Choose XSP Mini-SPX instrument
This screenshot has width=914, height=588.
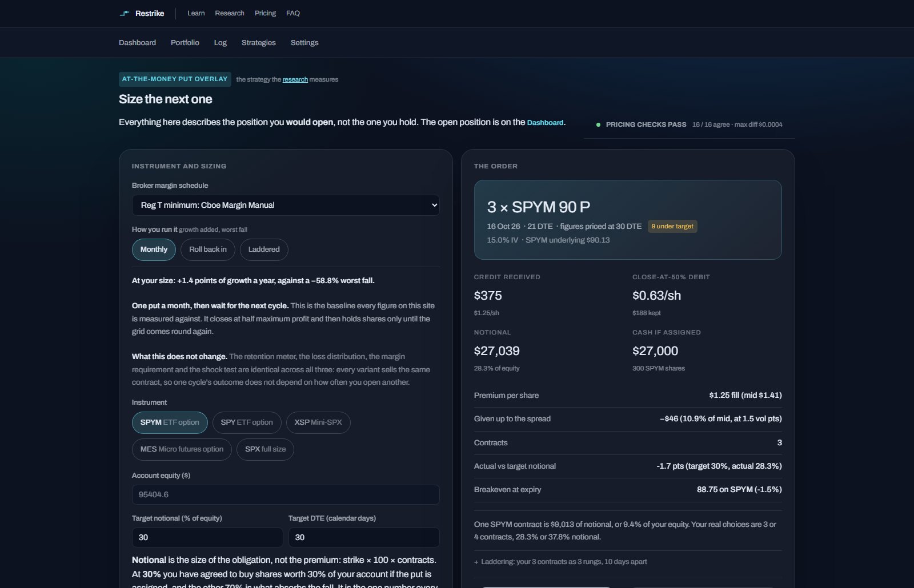point(318,422)
